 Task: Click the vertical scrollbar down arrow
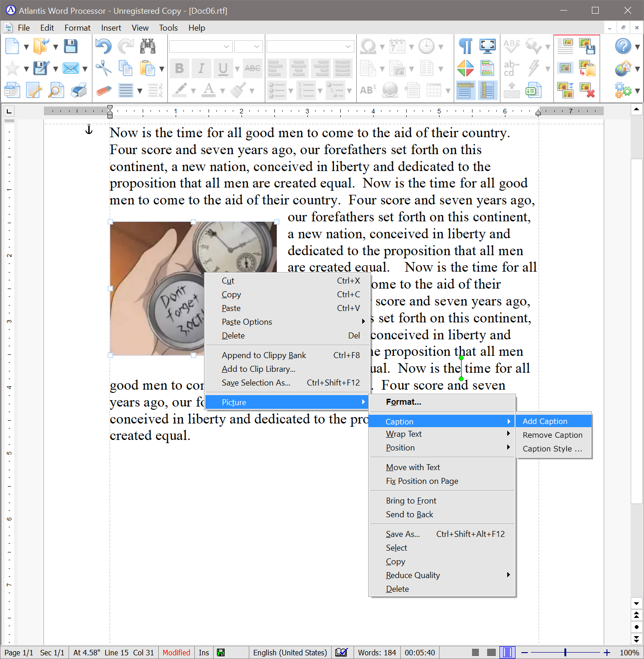[636, 603]
